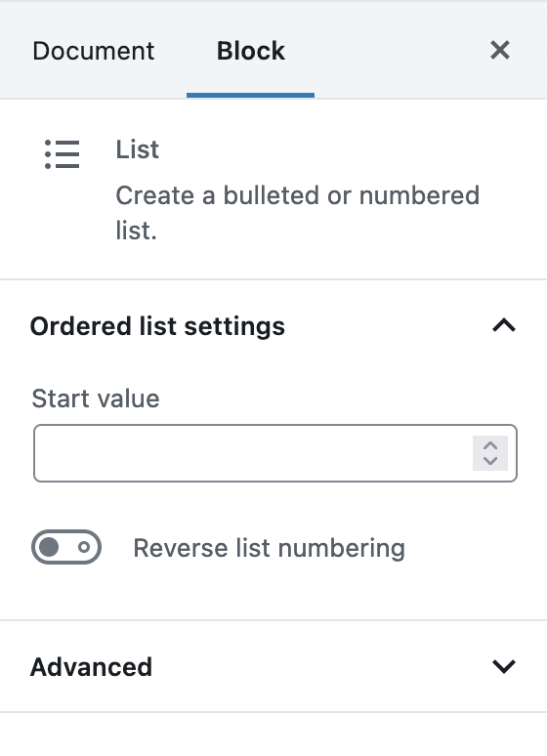The width and height of the screenshot is (547, 756).
Task: Click the Ordered list settings heading
Action: (x=157, y=326)
